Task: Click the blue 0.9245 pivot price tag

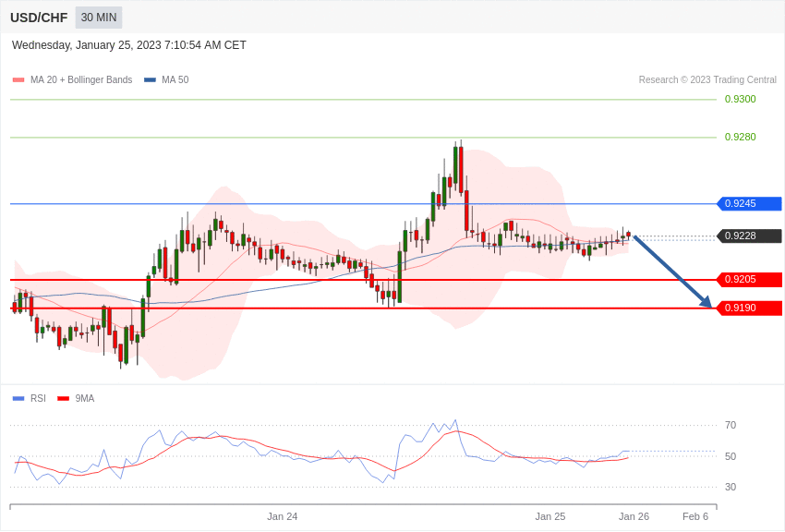Action: [750, 204]
